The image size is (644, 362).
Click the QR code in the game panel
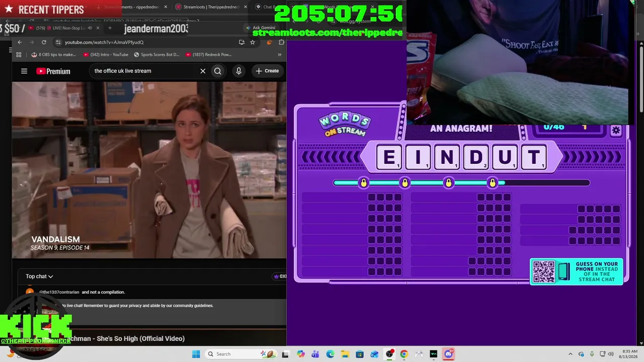[x=543, y=271]
